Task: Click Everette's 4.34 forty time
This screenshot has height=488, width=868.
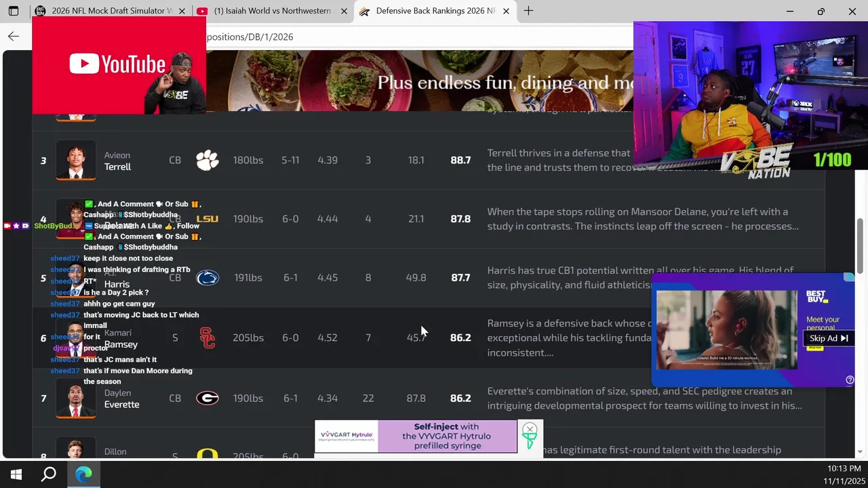Action: click(328, 399)
